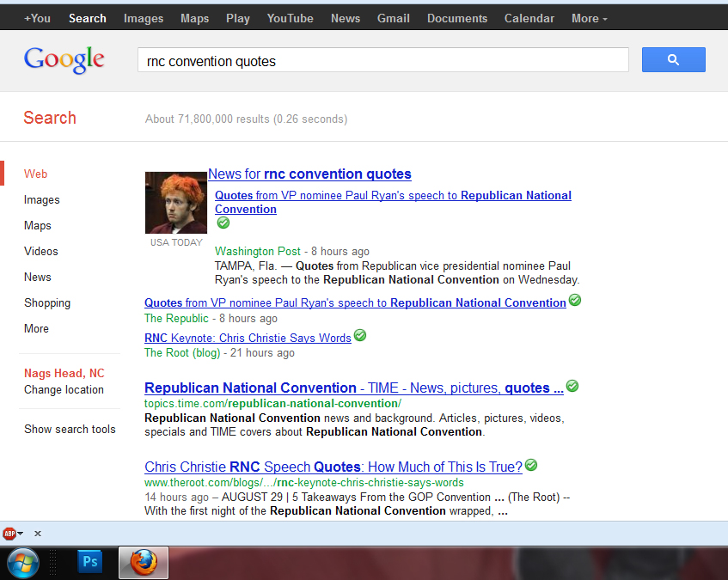
Task: Click the Google logo
Action: pos(64,59)
